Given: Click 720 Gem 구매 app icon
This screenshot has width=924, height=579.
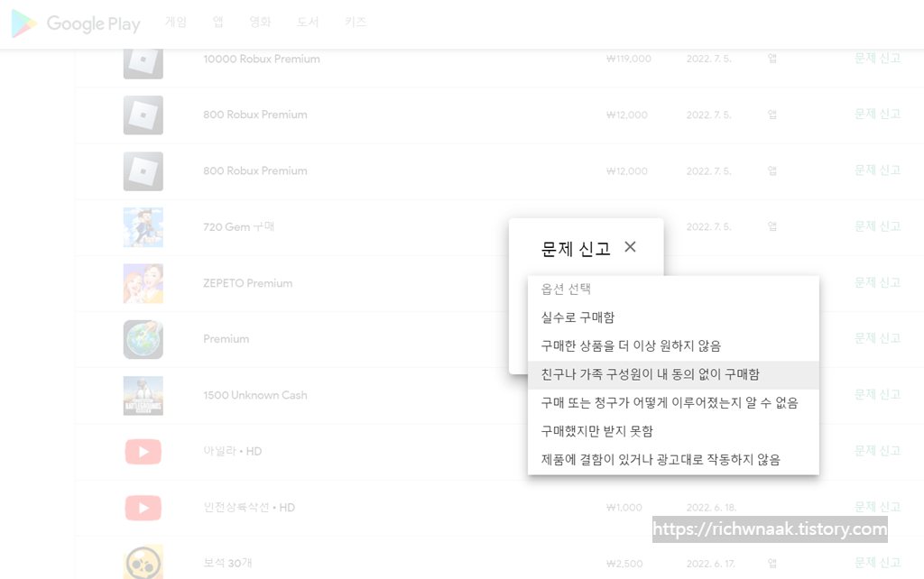Looking at the screenshot, I should pyautogui.click(x=143, y=226).
